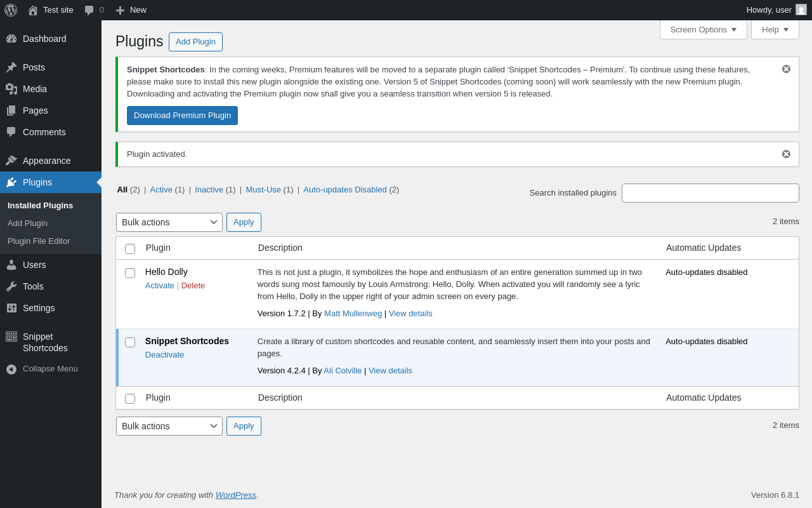Open the Installed Plugins submenu item
This screenshot has height=508, width=812.
40,206
